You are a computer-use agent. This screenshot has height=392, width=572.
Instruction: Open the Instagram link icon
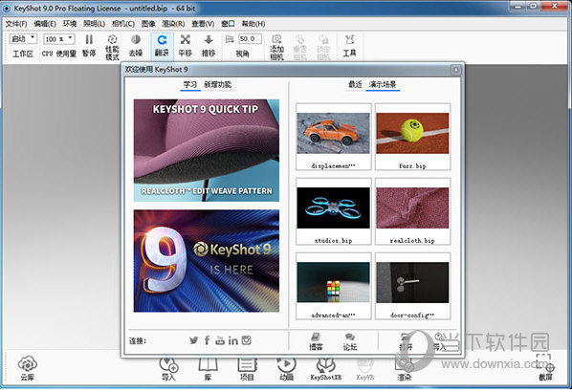(247, 340)
